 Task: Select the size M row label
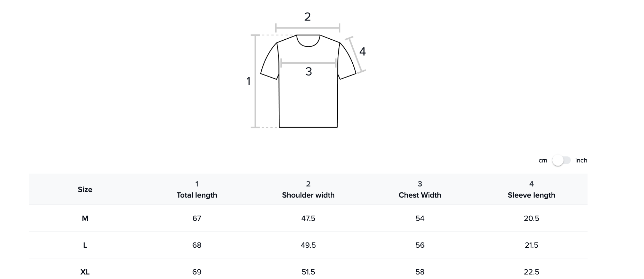(85, 218)
